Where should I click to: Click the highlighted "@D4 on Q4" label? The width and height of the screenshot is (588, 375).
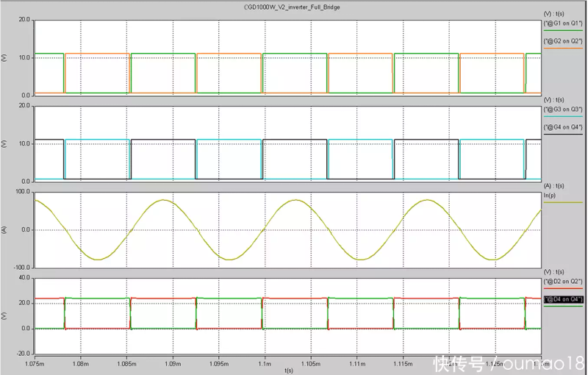(562, 299)
